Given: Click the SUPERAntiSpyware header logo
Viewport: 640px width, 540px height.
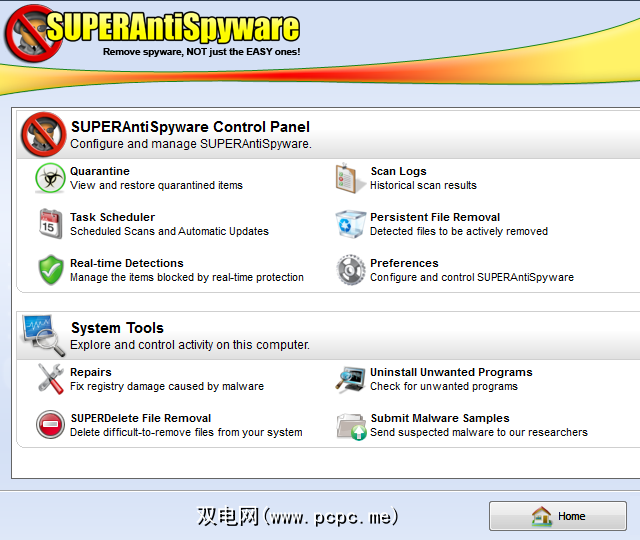Looking at the screenshot, I should [x=153, y=33].
